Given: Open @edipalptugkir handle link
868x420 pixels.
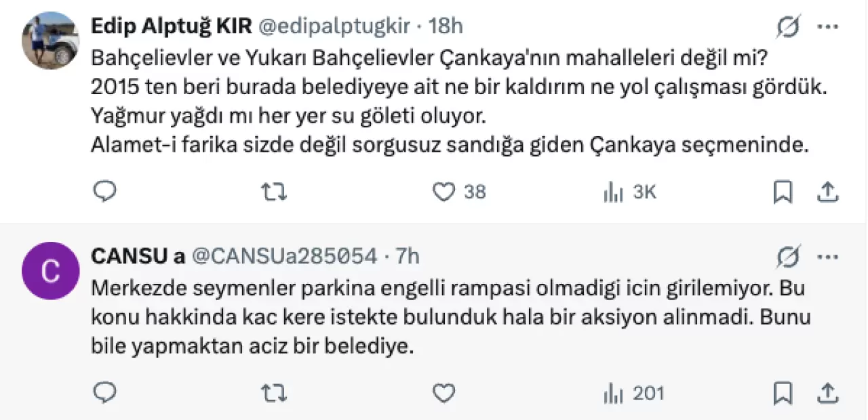Looking at the screenshot, I should [x=334, y=26].
